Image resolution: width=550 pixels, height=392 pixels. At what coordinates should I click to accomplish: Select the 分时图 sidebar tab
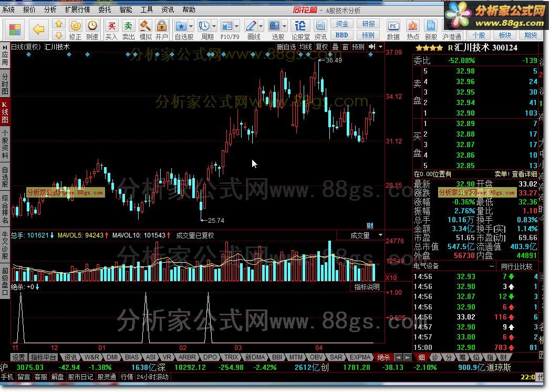tap(5, 84)
